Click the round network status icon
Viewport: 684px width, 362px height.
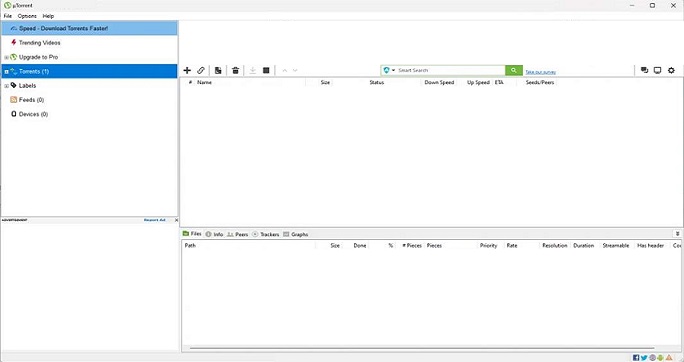652,358
